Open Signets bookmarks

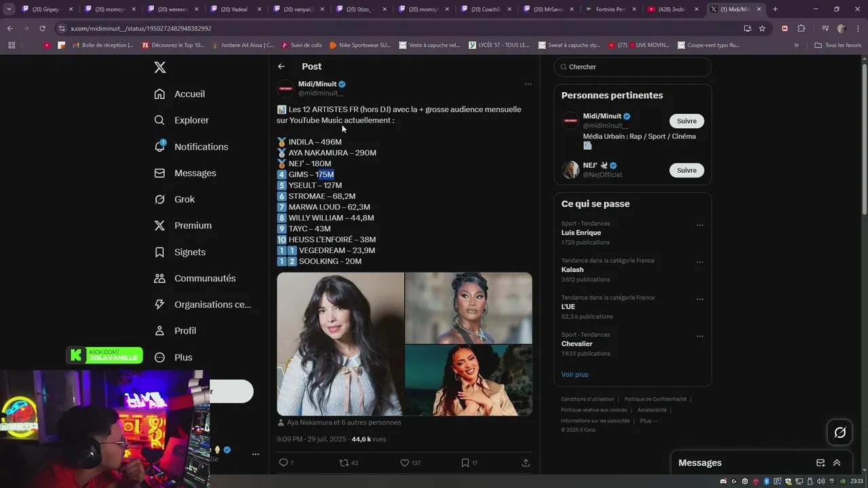pyautogui.click(x=180, y=252)
